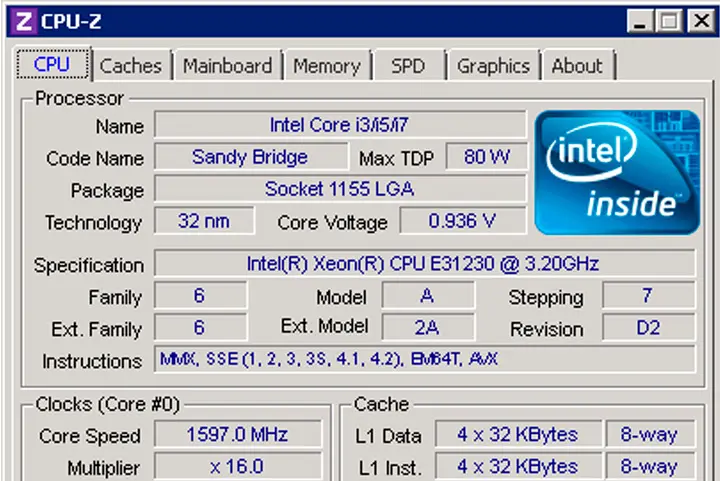Open the Mainboard tab
Image resolution: width=720 pixels, height=481 pixels.
pos(228,66)
